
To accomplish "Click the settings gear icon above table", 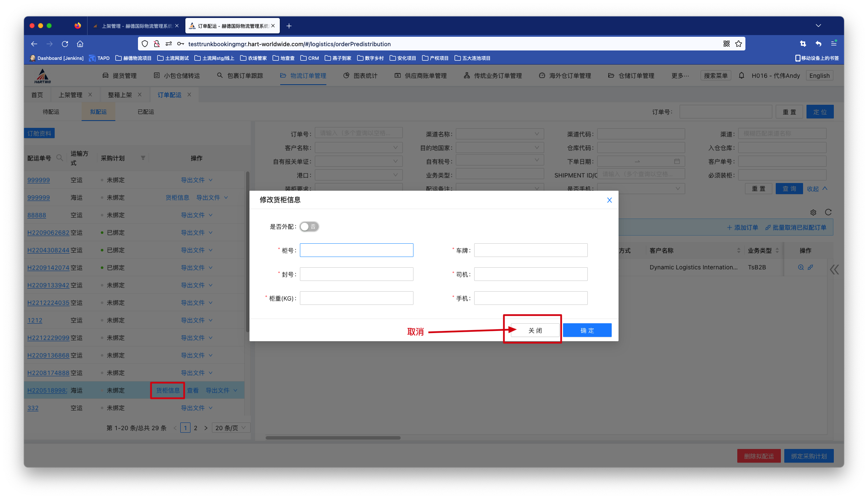I will 813,213.
